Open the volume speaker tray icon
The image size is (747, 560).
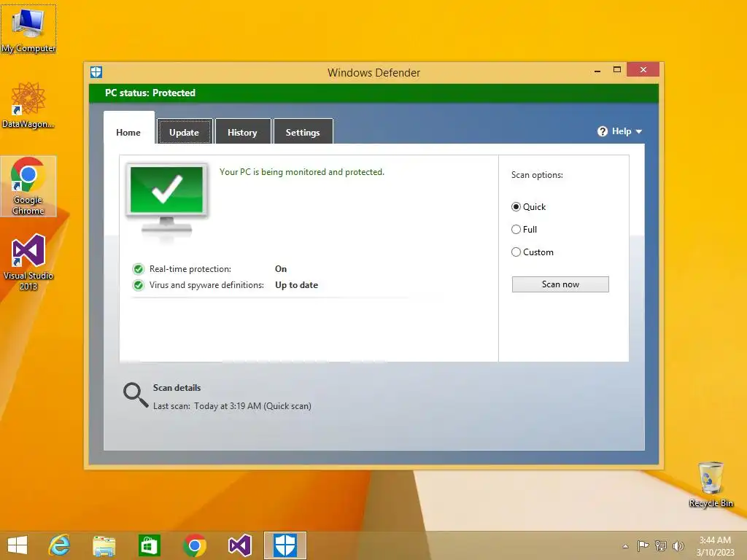click(x=678, y=545)
